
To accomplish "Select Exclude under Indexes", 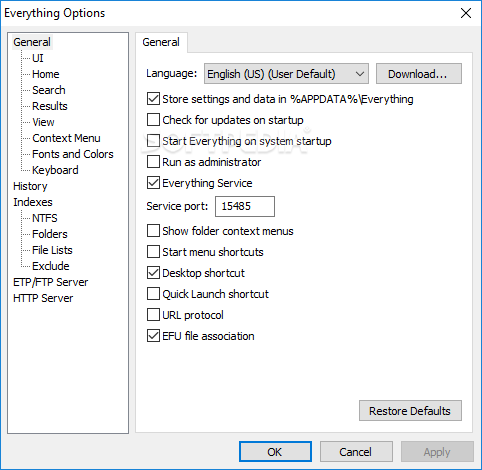I will pos(51,266).
